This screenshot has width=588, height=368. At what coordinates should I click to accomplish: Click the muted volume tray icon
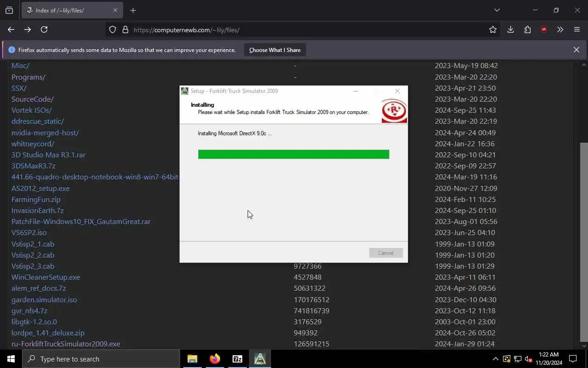pos(529,359)
